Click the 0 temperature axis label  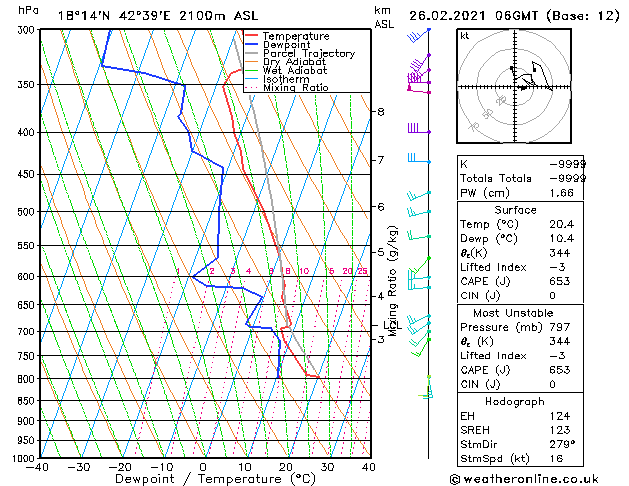[203, 467]
